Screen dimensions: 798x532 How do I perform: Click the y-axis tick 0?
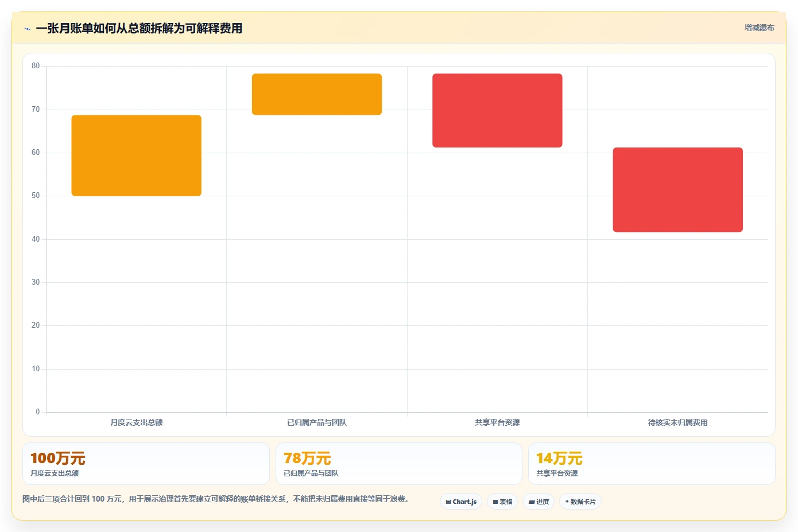38,412
